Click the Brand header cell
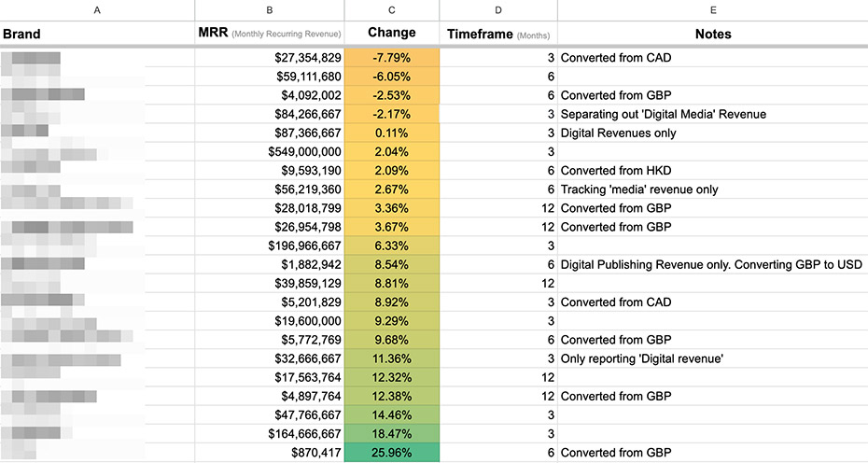The image size is (868, 463). (x=97, y=34)
